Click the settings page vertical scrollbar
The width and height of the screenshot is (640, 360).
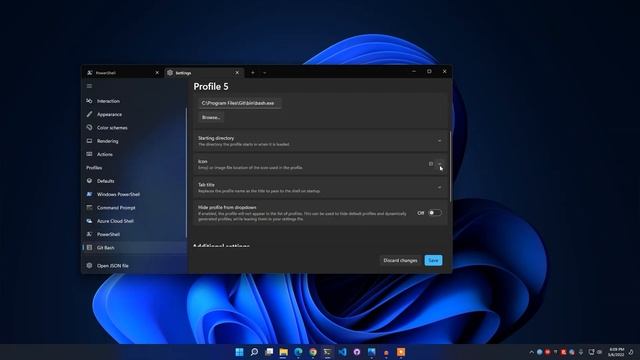[x=451, y=166]
